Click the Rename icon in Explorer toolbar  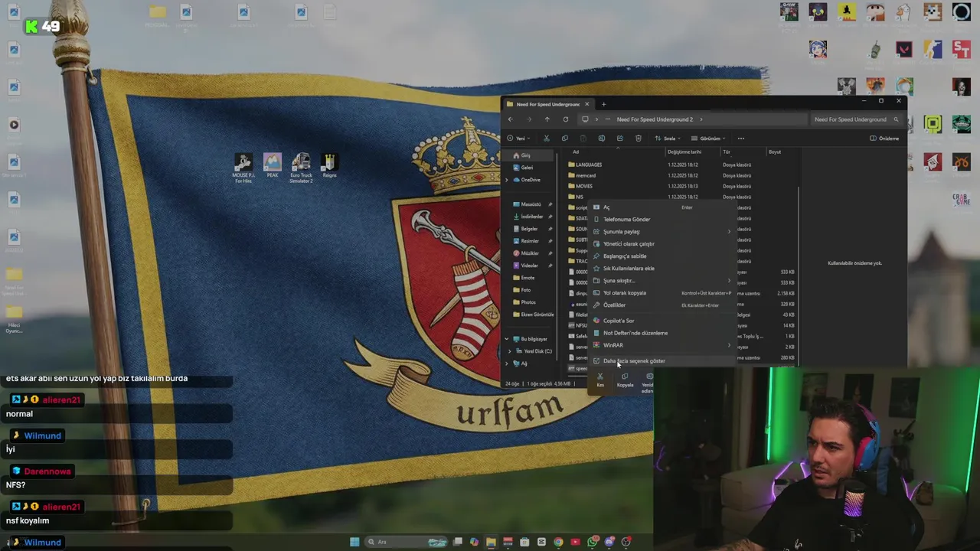click(x=602, y=139)
